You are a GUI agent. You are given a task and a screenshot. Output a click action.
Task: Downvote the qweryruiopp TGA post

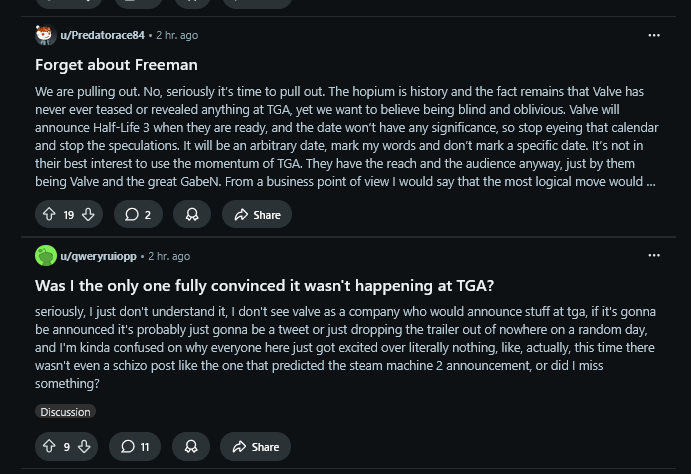coord(85,447)
